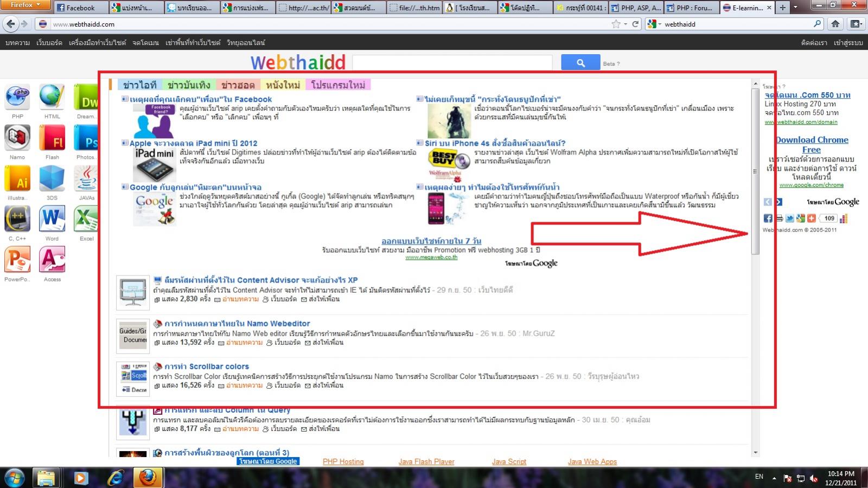
Task: Show the next Google ad
Action: pyautogui.click(x=779, y=202)
